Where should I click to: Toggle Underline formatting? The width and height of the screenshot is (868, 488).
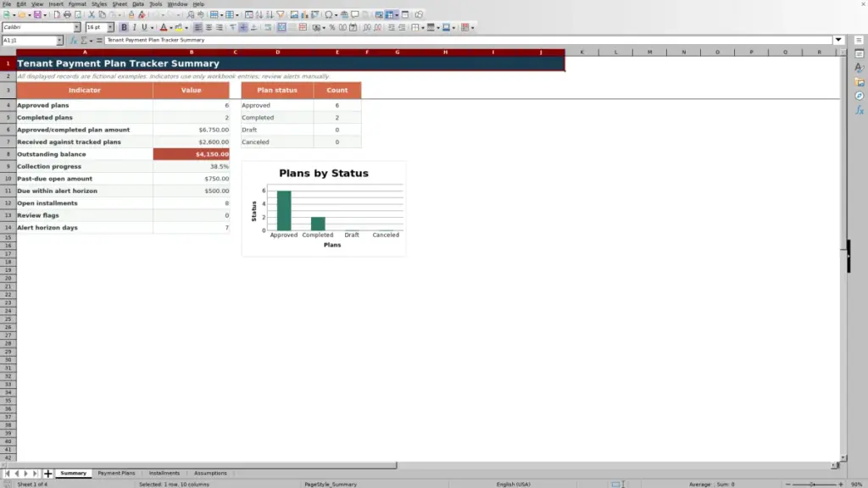pyautogui.click(x=144, y=27)
